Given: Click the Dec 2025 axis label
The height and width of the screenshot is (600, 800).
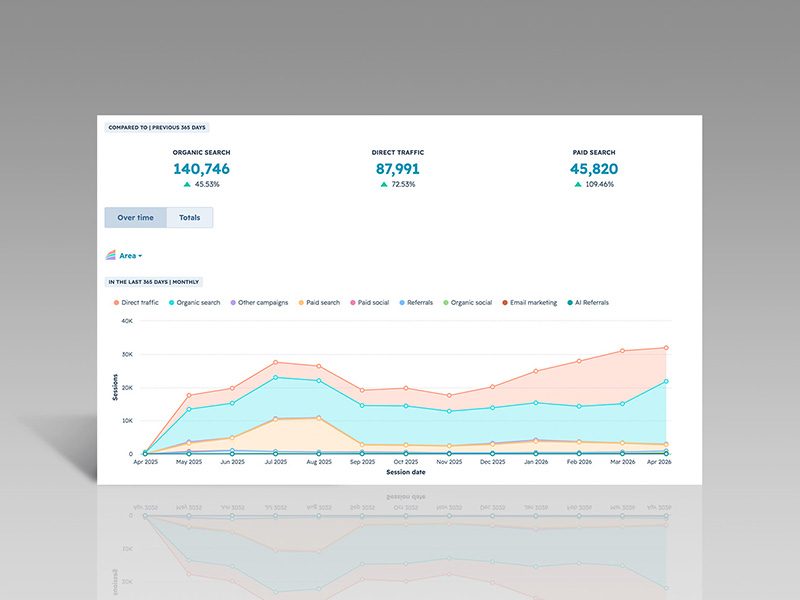Looking at the screenshot, I should (492, 462).
